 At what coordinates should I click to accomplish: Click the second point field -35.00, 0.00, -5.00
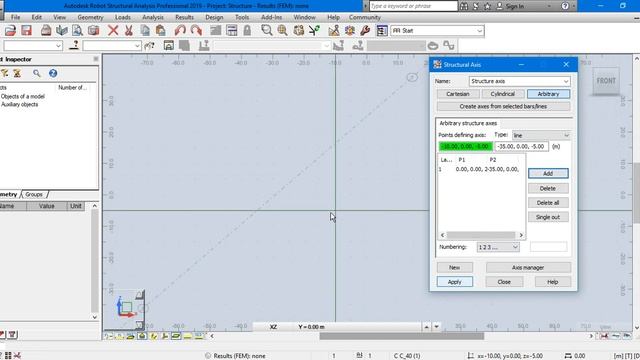(521, 147)
